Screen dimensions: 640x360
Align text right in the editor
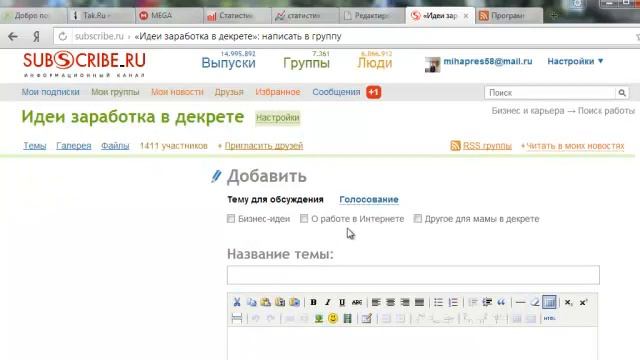404,302
